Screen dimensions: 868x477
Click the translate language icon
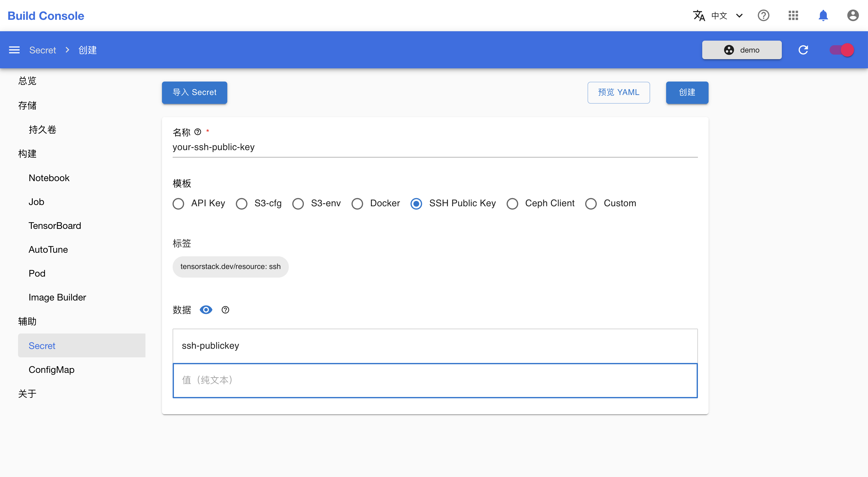(699, 15)
